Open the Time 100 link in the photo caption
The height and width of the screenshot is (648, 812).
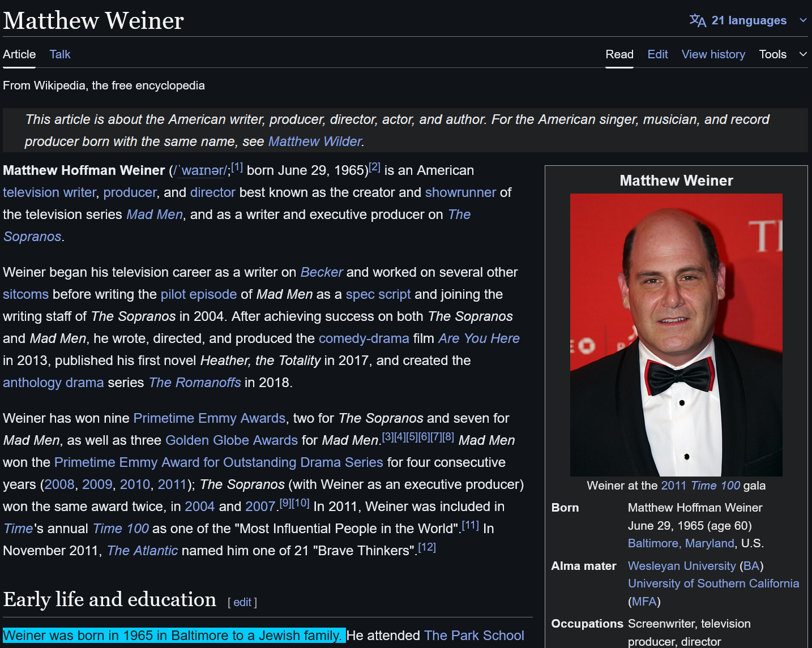pyautogui.click(x=716, y=486)
